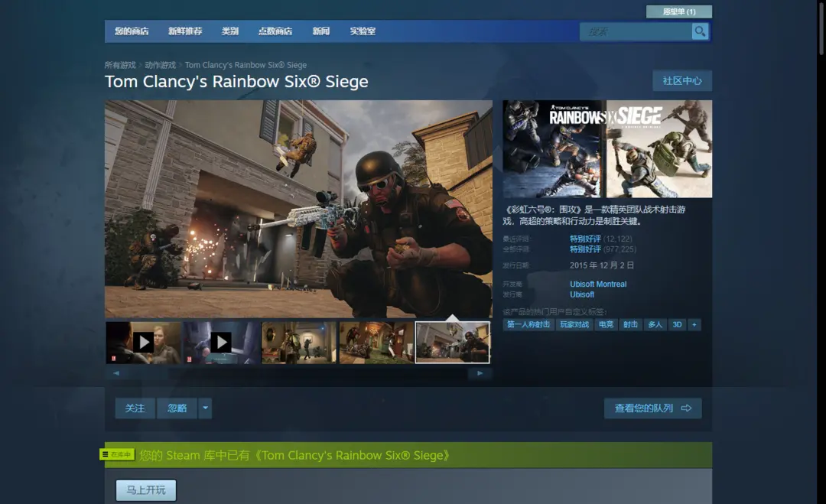Play the second video thumbnail
This screenshot has height=504, width=826.
(x=221, y=342)
